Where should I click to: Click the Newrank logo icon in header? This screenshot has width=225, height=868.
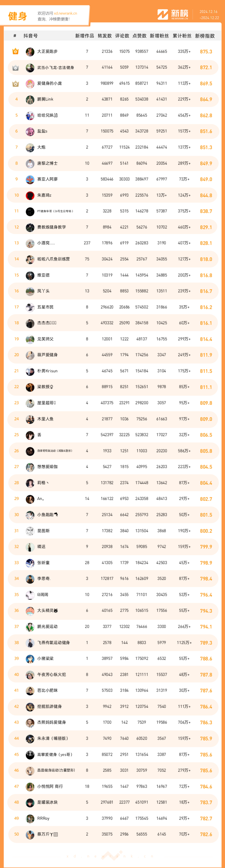[x=163, y=14]
